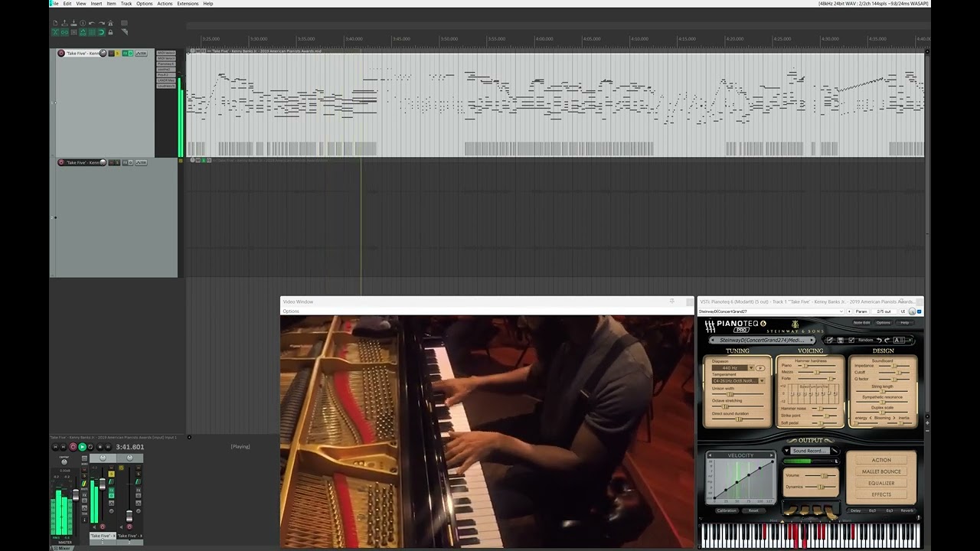Toggle the metronome icon in toolbar
The width and height of the screenshot is (980, 551).
110,23
